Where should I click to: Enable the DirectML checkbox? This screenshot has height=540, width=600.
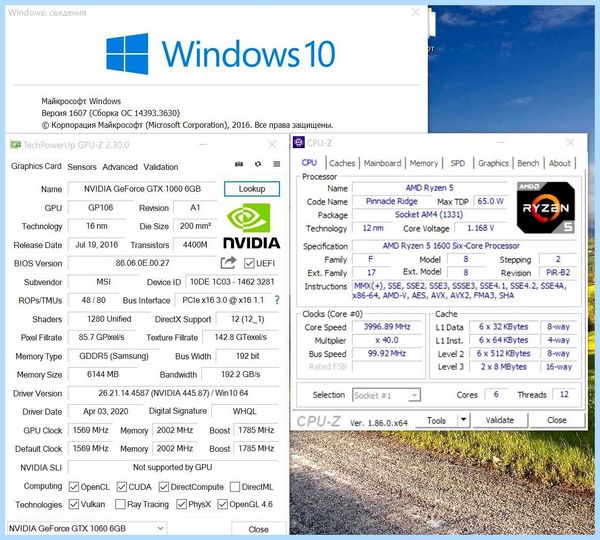[x=235, y=487]
